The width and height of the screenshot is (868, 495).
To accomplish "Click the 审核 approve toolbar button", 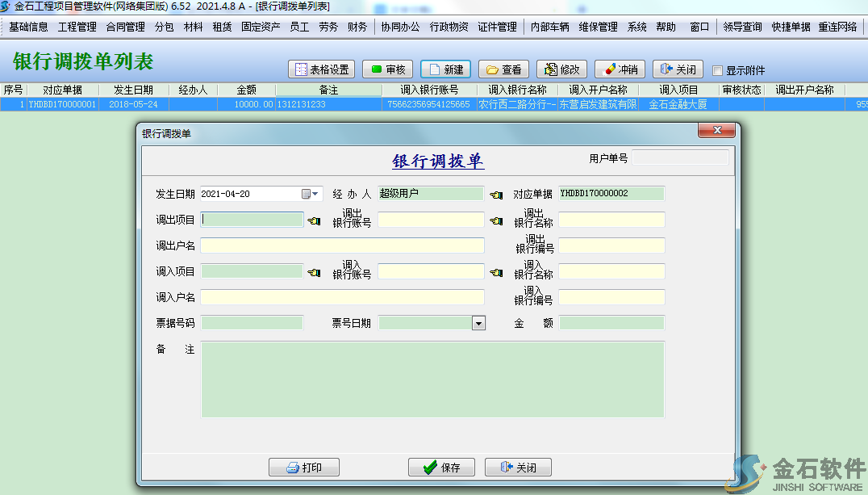I will pos(387,69).
